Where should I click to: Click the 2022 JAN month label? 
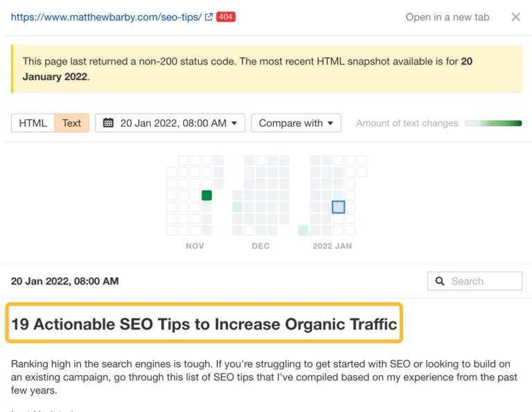tap(332, 246)
